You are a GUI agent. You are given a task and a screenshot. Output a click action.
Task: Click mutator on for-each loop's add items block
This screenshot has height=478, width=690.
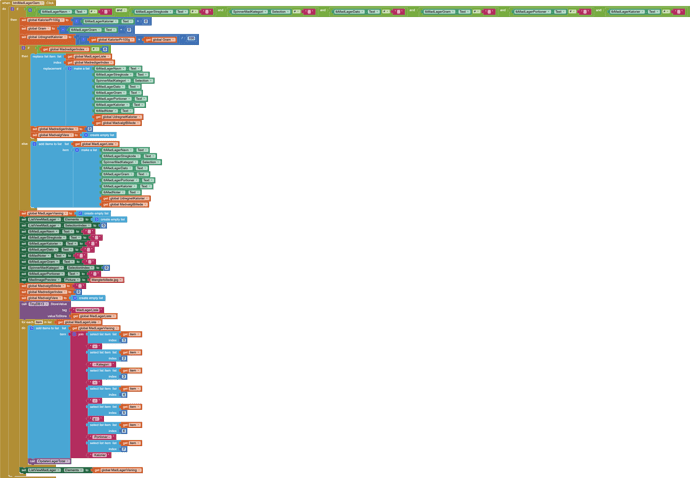(32, 328)
